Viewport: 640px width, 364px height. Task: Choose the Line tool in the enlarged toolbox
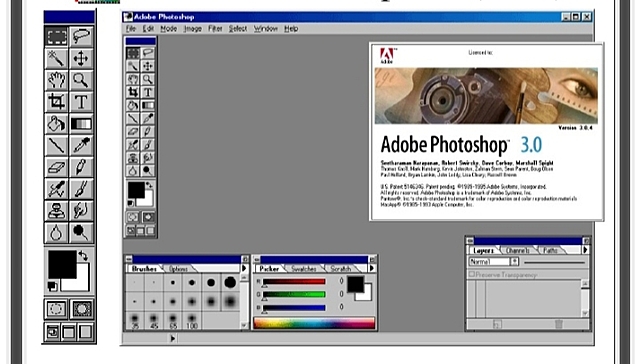pos(57,145)
